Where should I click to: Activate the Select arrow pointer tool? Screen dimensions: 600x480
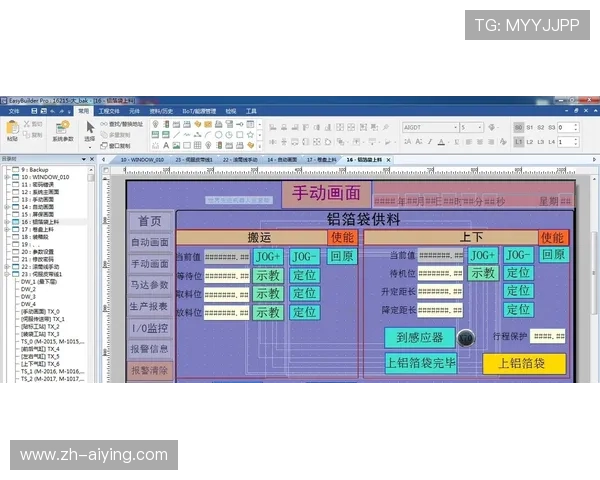click(90, 127)
